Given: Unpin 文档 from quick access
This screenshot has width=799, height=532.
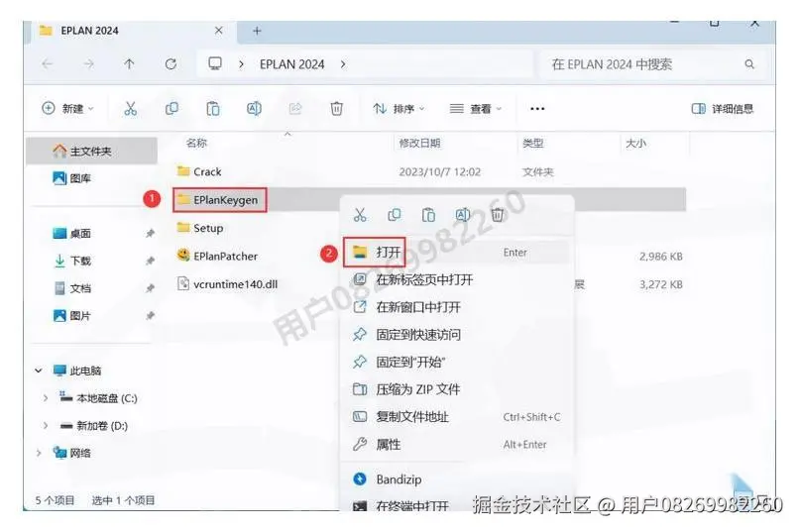Looking at the screenshot, I should coord(150,288).
